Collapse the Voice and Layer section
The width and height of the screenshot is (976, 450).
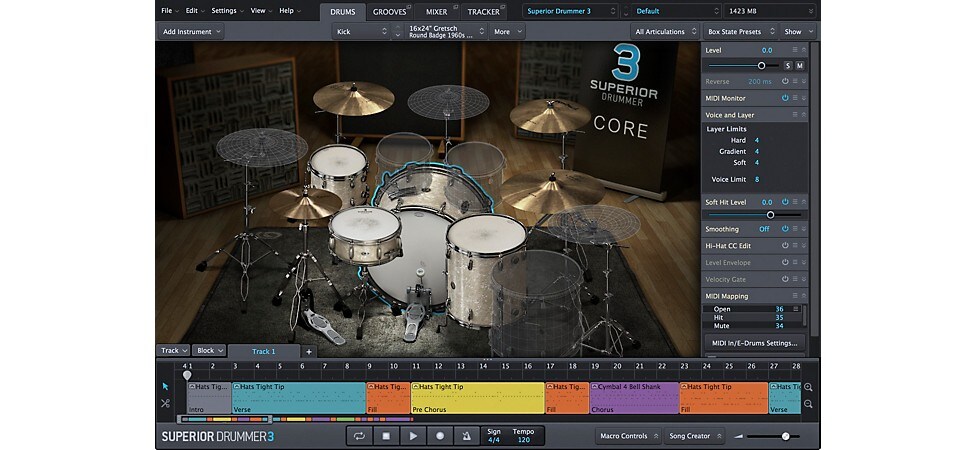tap(804, 115)
